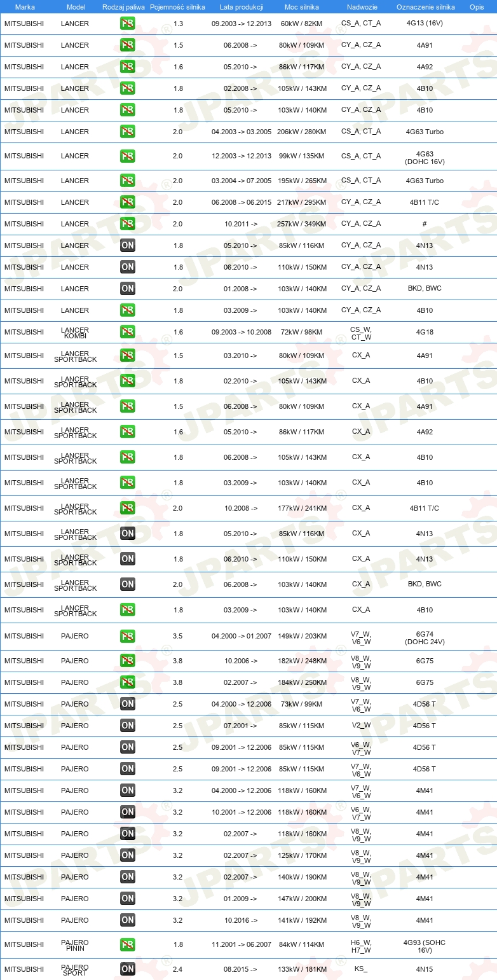Click power value 133kW / 181KM cell
This screenshot has height=980, width=497.
(302, 969)
